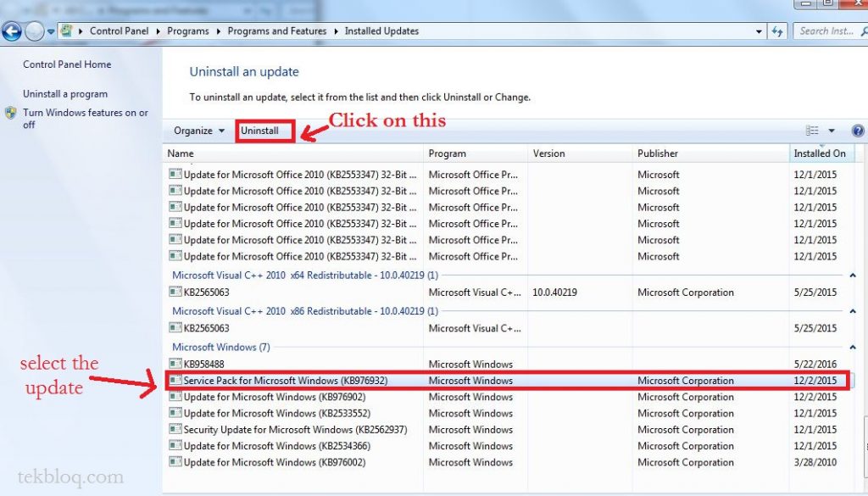Select the Microsoft Visual C++ 2010 x64 group header
Image resolution: width=868 pixels, height=496 pixels.
(x=305, y=275)
